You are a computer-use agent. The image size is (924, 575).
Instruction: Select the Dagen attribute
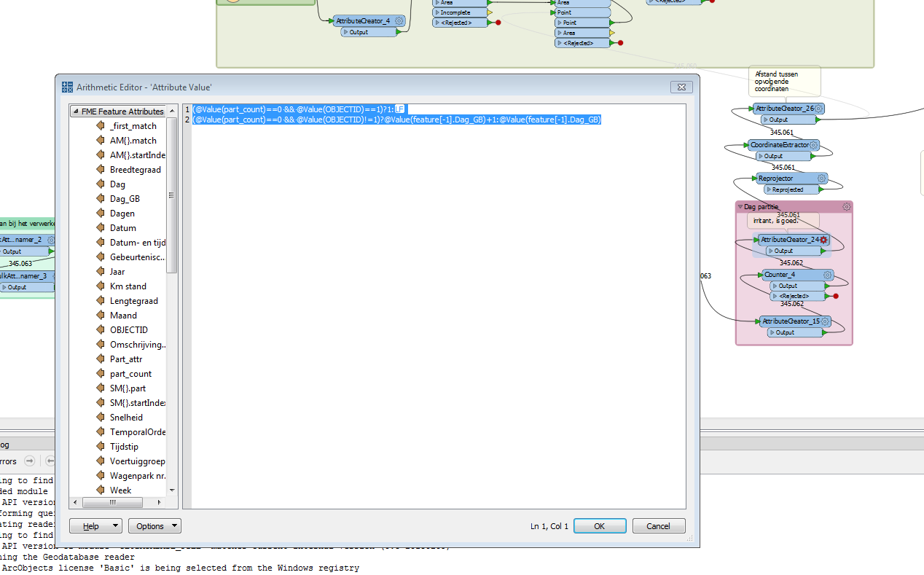122,214
